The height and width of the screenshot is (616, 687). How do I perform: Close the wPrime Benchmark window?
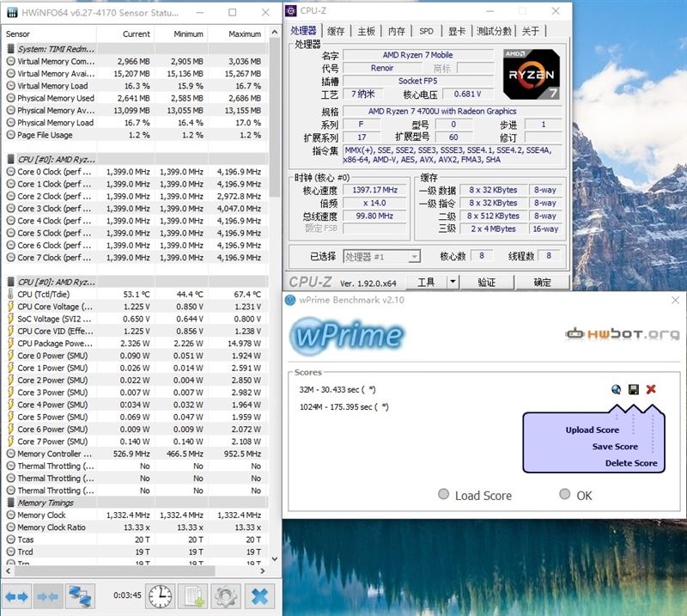click(675, 300)
